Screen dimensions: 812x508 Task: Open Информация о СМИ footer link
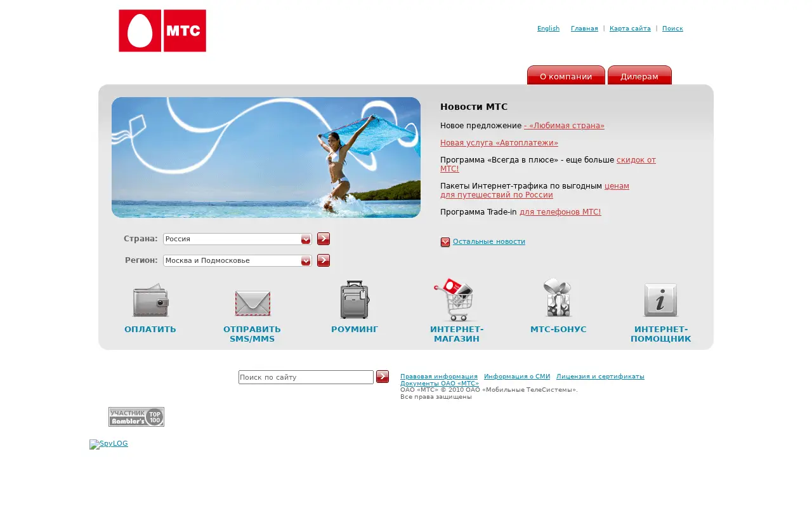pyautogui.click(x=517, y=377)
